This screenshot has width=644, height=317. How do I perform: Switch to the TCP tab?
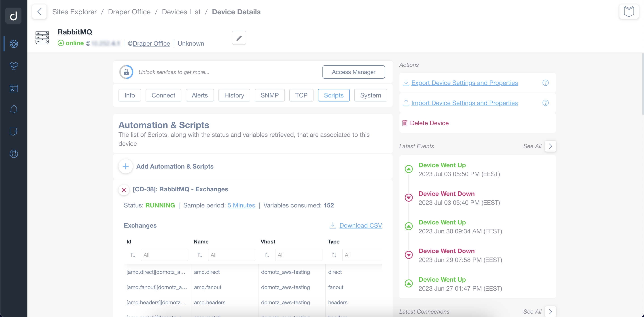[x=301, y=95]
